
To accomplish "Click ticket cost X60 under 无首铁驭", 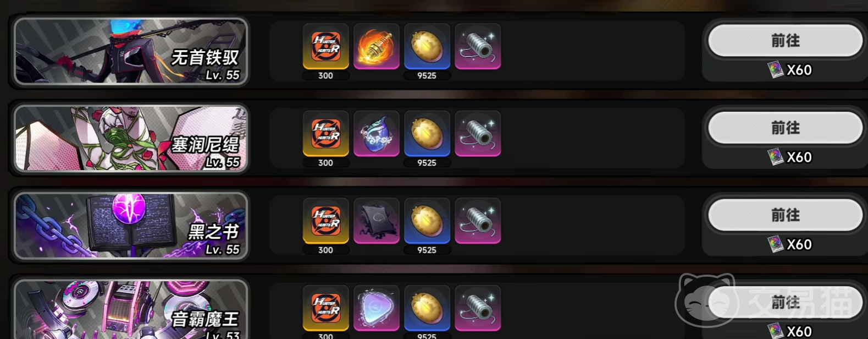I will coord(790,70).
